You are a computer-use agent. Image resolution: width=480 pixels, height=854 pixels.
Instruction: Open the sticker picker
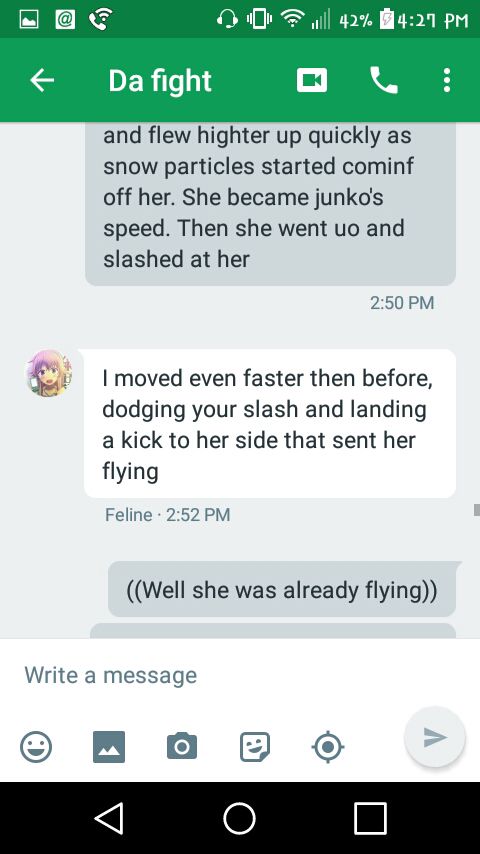(255, 747)
